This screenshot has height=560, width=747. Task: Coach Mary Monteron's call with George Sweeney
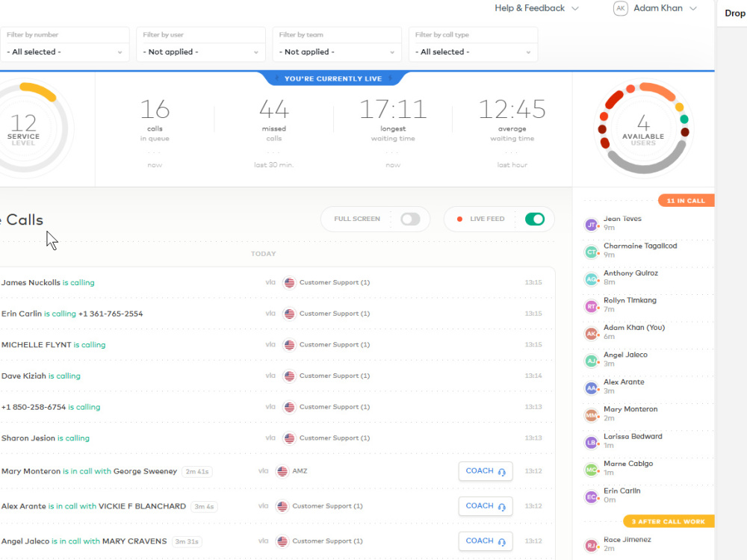pos(486,471)
